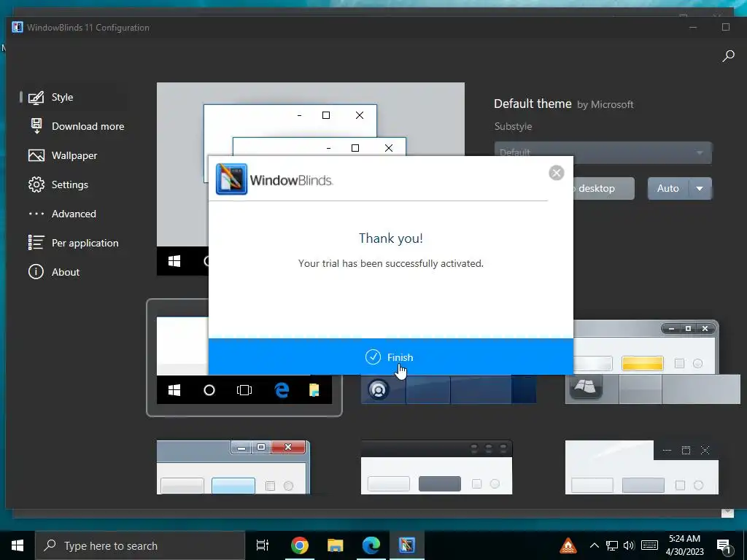The image size is (747, 560).
Task: Click the WindowBlinds taskbar icon
Action: pyautogui.click(x=407, y=545)
